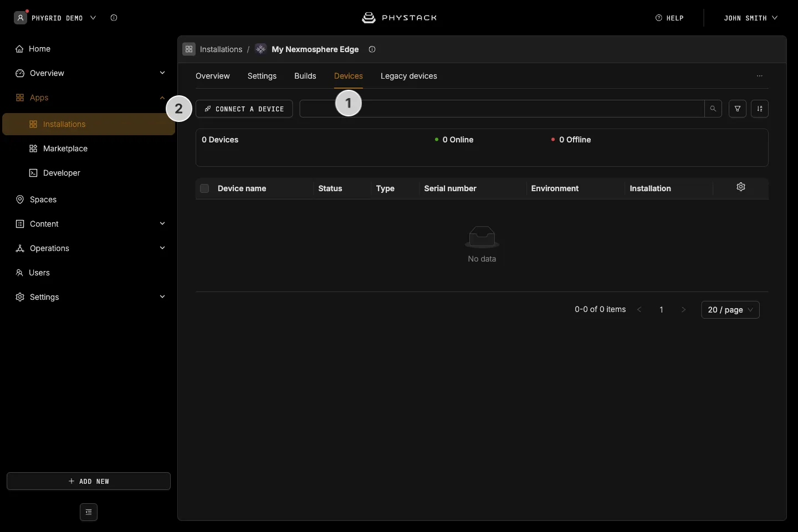Switch to the Overview tab
Viewport: 798px width, 532px height.
(x=213, y=76)
